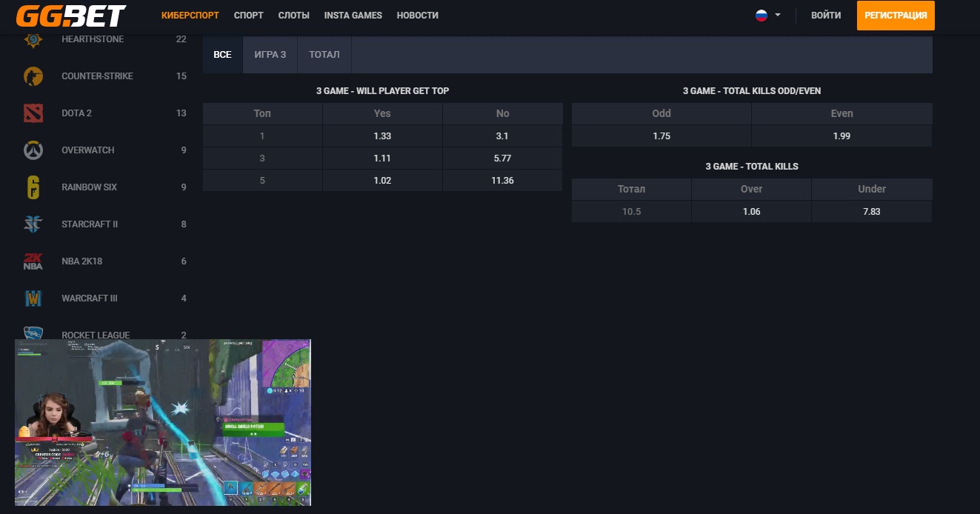Open the Overwatch category label
Viewport: 980px width, 514px height.
[x=87, y=150]
